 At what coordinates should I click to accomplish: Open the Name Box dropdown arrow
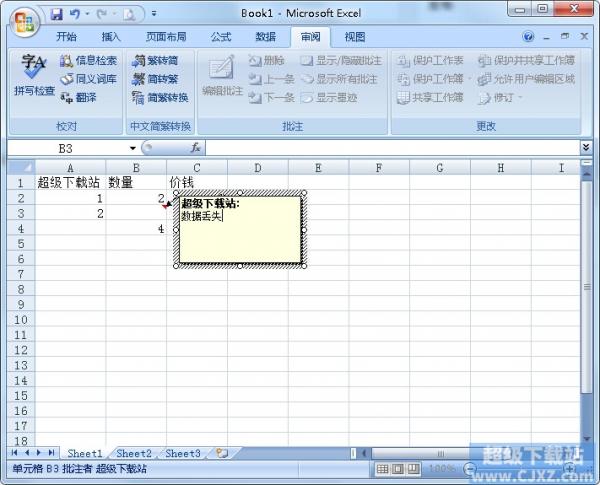click(133, 147)
